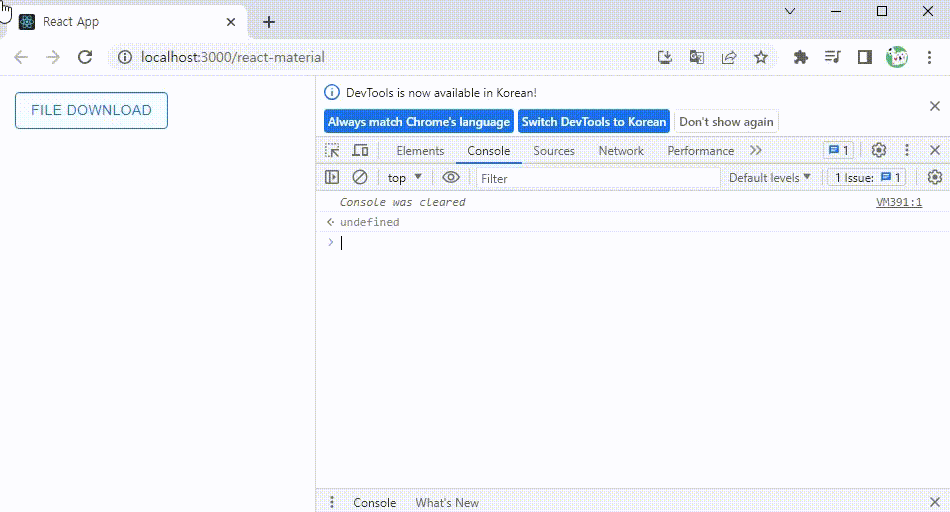950x512 pixels.
Task: Create a live expression eye icon
Action: pos(451,178)
